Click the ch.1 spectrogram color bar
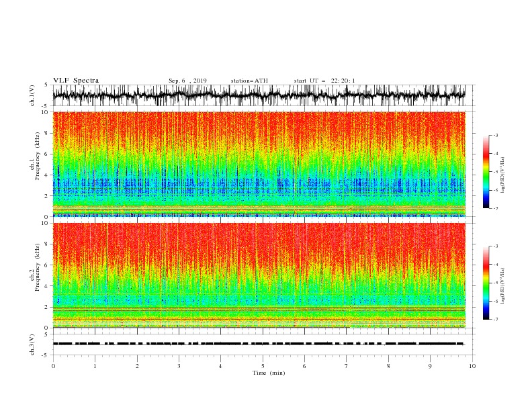Viewport: 532px width, 411px height. (x=486, y=171)
